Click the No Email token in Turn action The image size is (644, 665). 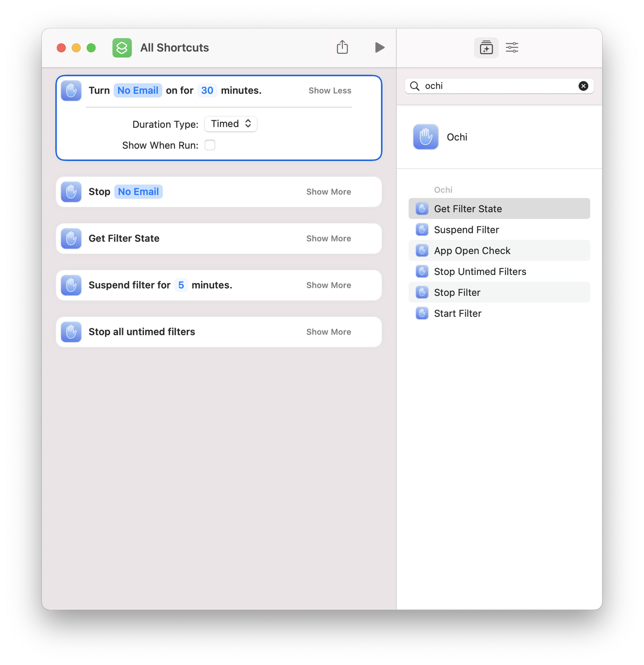pos(138,91)
